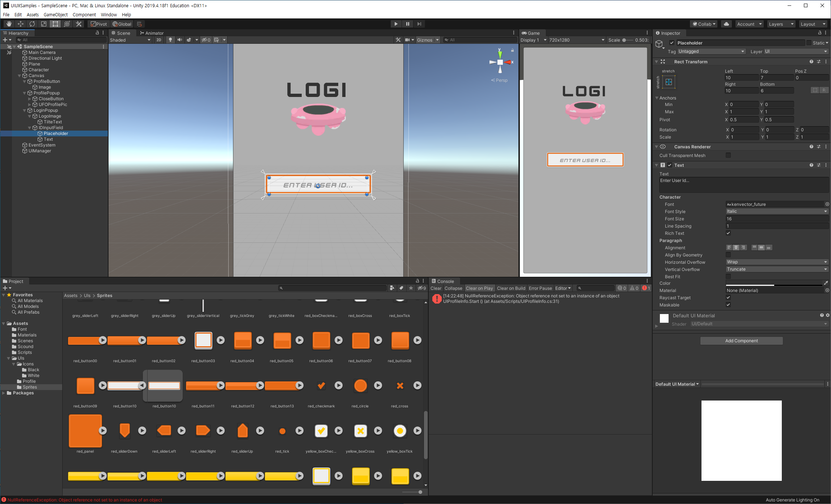Toggle scene lighting bulb icon
Viewport: 831px width, 504px height.
(x=170, y=40)
